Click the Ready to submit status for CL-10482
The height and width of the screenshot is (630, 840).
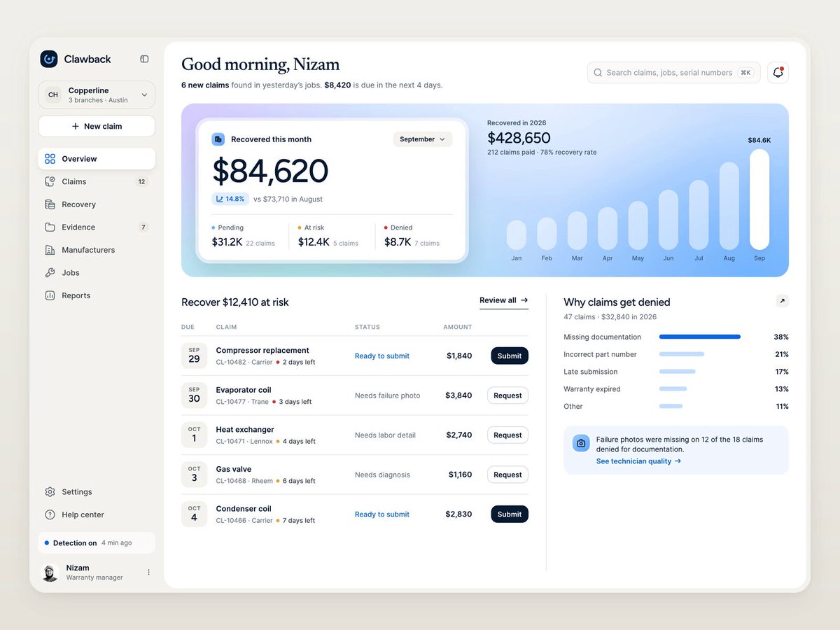382,356
